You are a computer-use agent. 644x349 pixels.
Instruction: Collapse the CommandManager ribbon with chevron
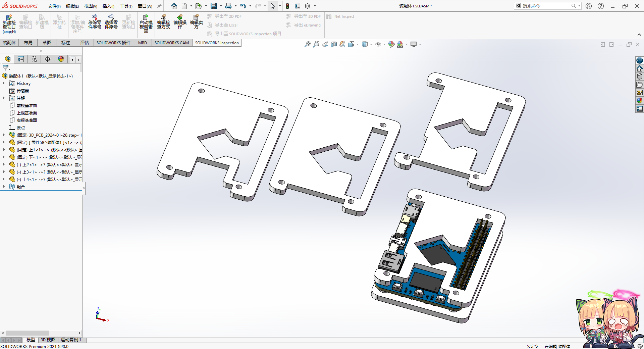[639, 35]
